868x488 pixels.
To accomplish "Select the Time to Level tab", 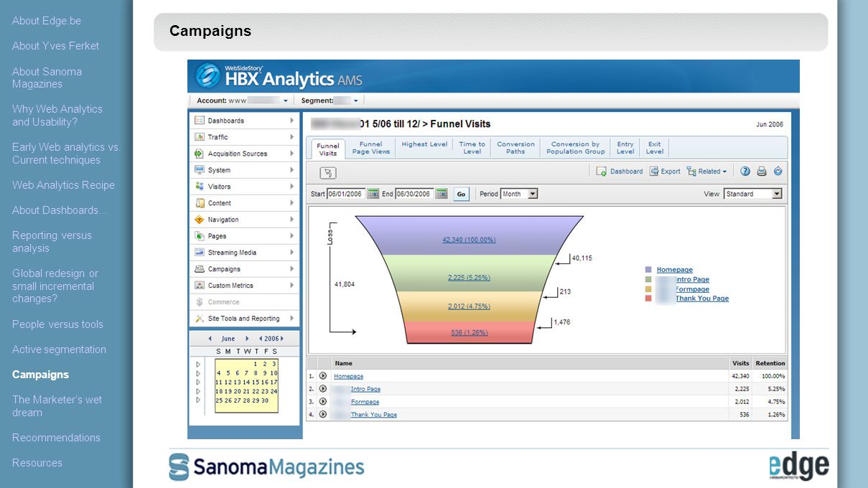I will 472,148.
